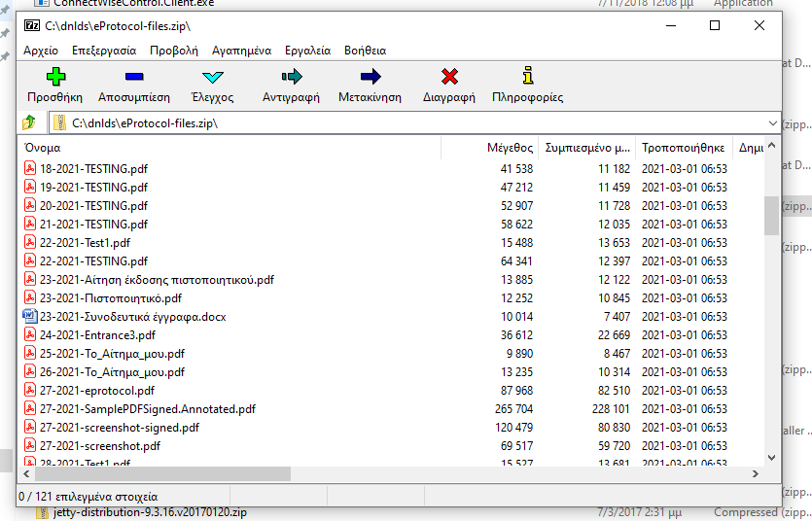Click the Αντιγραφή copy icon

[x=291, y=77]
